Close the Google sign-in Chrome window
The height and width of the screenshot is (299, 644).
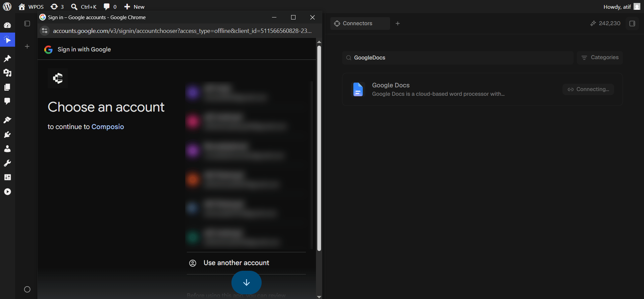[x=312, y=17]
